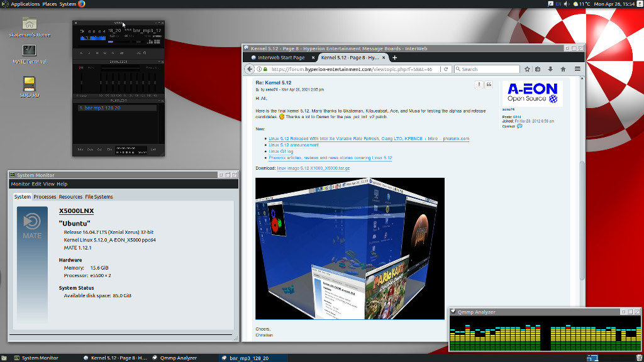Click site information icon in address bar
This screenshot has height=362, width=644.
[259, 69]
